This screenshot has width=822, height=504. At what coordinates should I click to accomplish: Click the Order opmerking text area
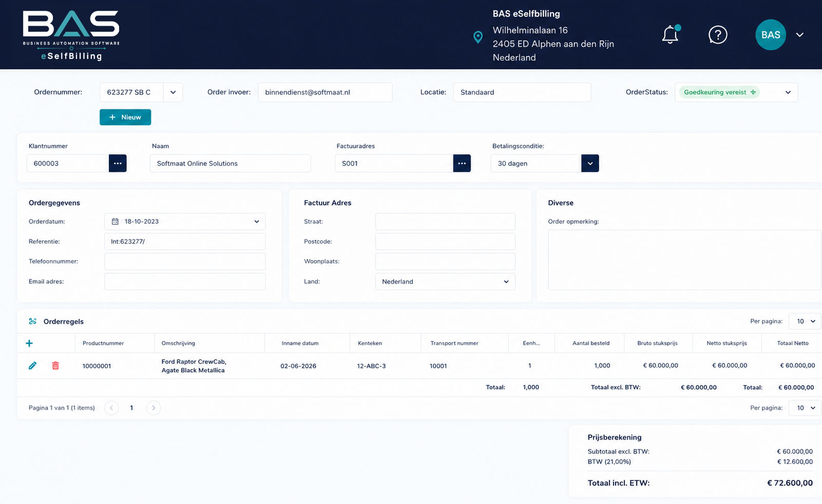pos(684,260)
